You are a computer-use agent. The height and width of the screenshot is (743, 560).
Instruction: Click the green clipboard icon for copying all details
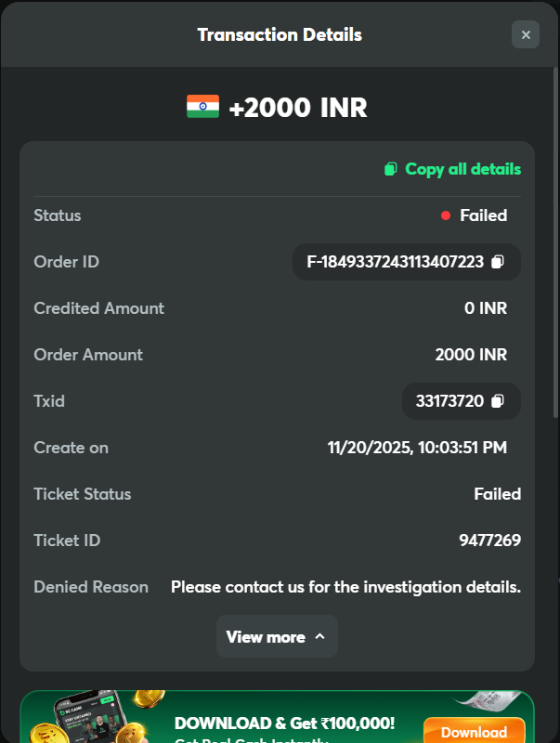391,169
